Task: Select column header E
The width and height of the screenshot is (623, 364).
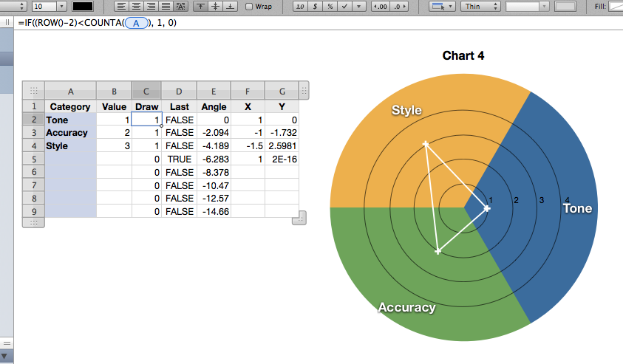Action: coord(214,91)
